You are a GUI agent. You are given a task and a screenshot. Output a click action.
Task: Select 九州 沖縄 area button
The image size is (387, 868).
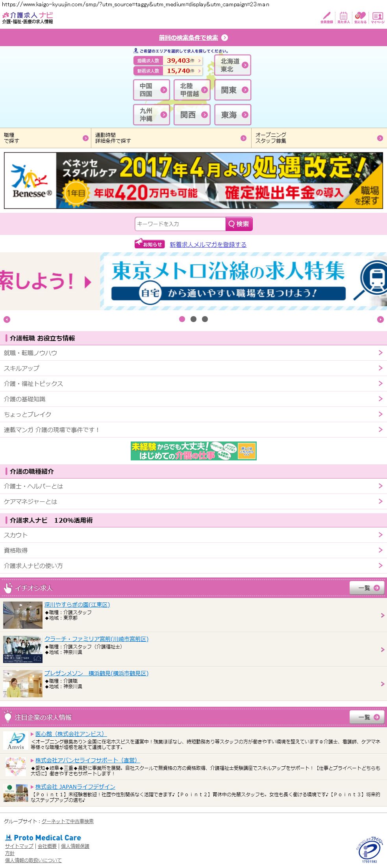(x=152, y=115)
